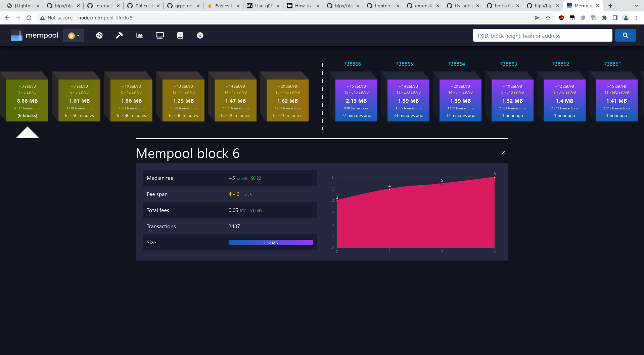Open the About info icon

pyautogui.click(x=200, y=35)
